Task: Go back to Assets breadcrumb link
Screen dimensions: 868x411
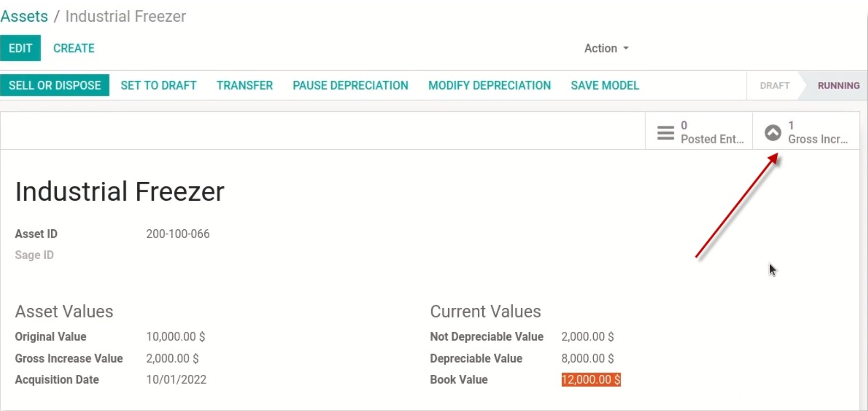Action: [x=24, y=16]
